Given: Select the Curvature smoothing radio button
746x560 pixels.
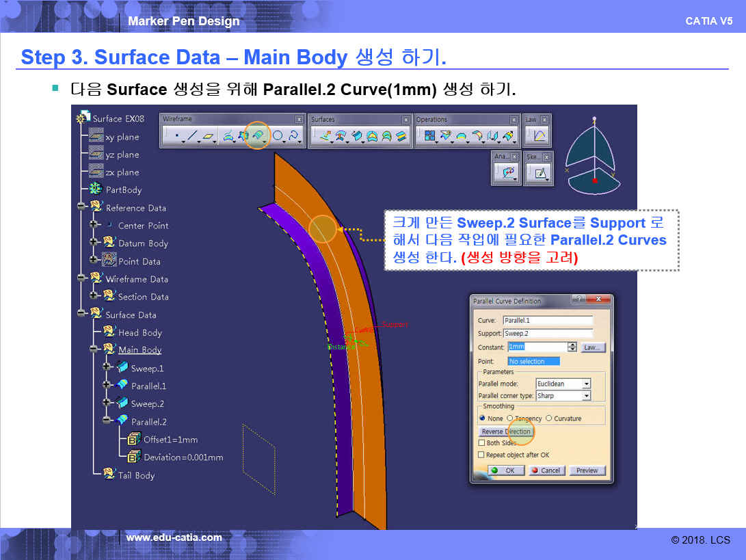Looking at the screenshot, I should 549,418.
